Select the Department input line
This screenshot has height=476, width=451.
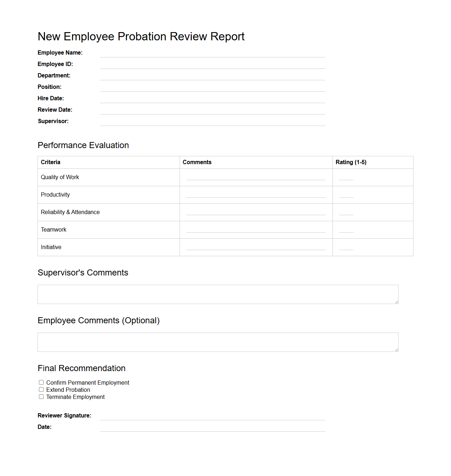coord(212,77)
